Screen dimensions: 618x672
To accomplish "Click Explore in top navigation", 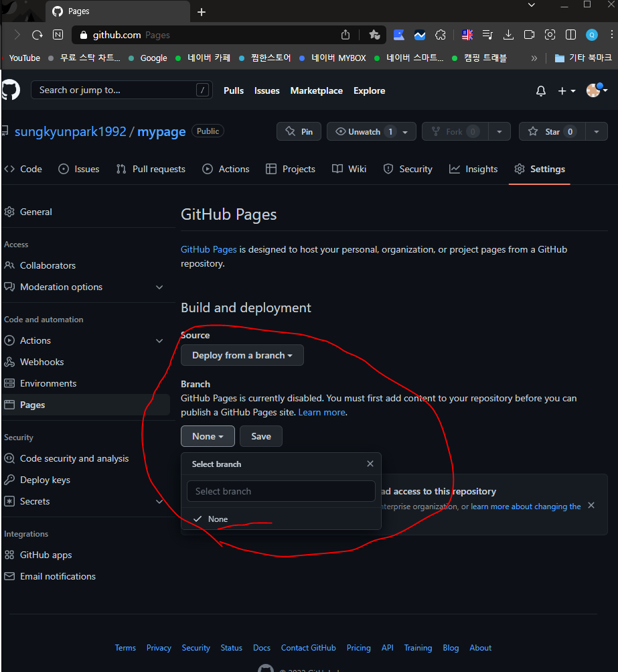I will [x=369, y=91].
